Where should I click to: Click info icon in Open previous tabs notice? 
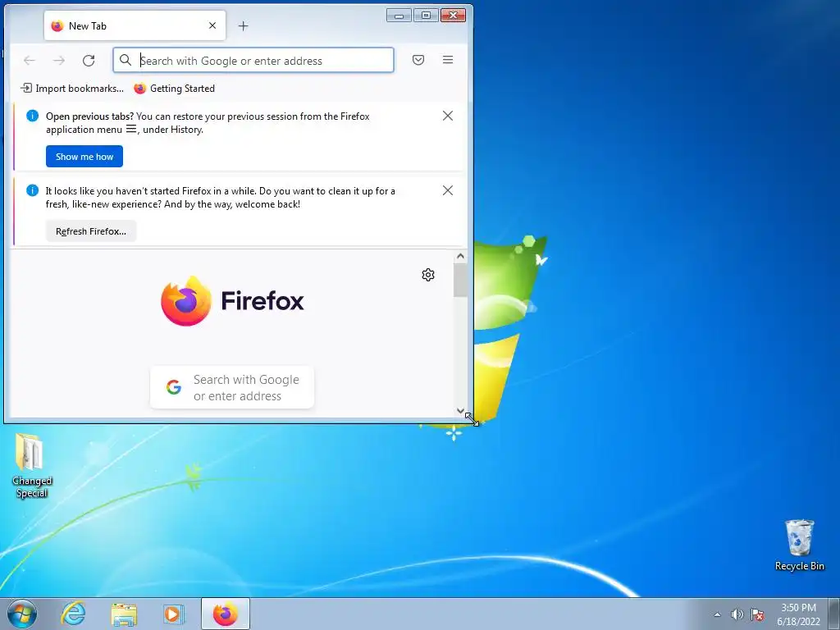click(x=32, y=116)
